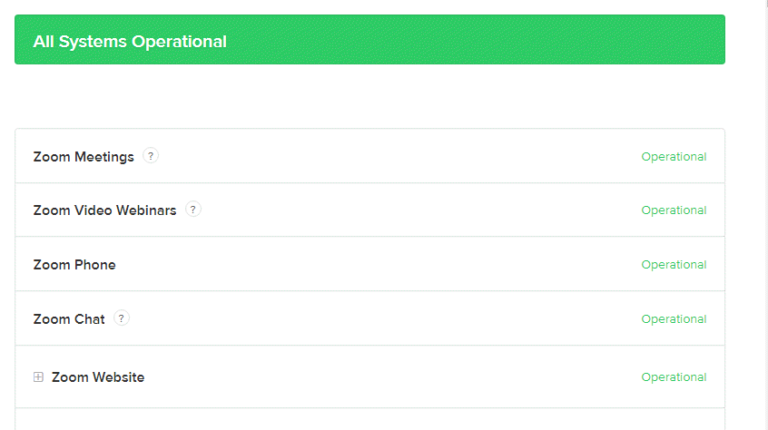The width and height of the screenshot is (768, 430).
Task: Click the Operational status for Zoom Meetings
Action: [x=673, y=157]
